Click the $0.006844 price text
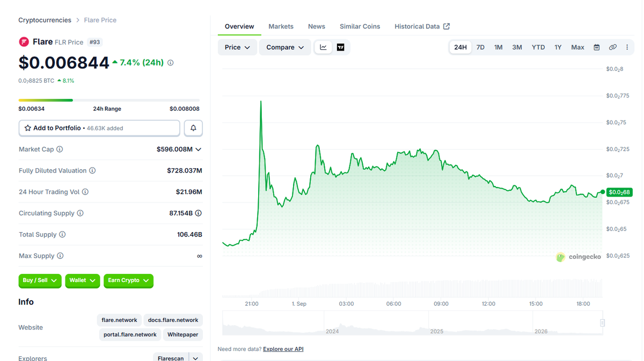The image size is (644, 361). click(64, 63)
